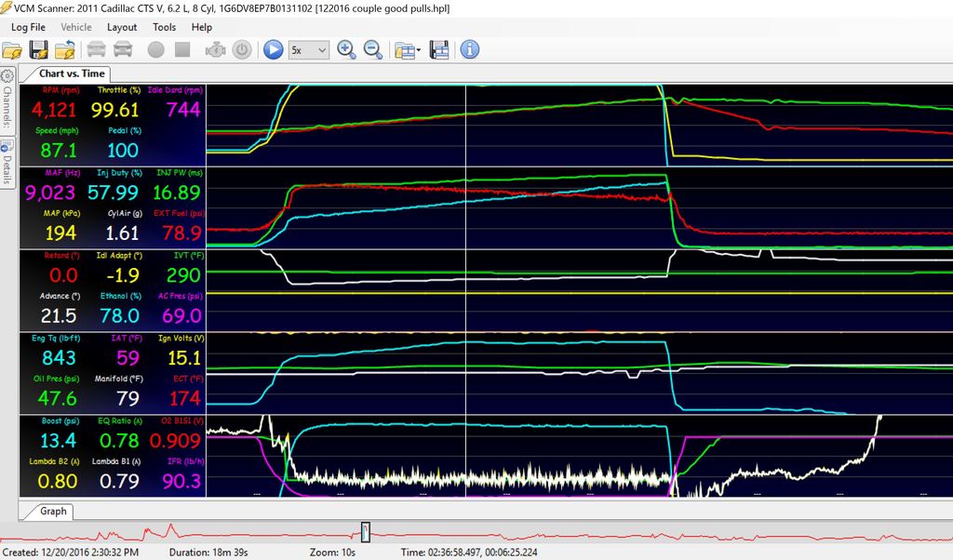Open the 5x playback speed dropdown
This screenshot has height=560, width=953.
pos(309,50)
